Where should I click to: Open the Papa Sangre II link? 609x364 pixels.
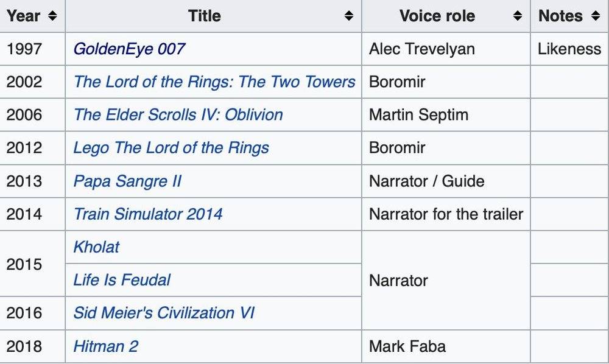coord(127,181)
